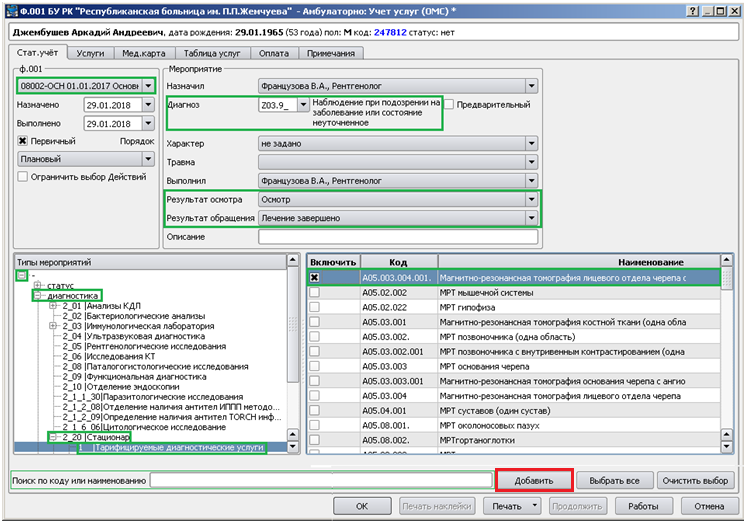
Task: Open the Выполнено date dropdown arrow
Action: [148, 124]
